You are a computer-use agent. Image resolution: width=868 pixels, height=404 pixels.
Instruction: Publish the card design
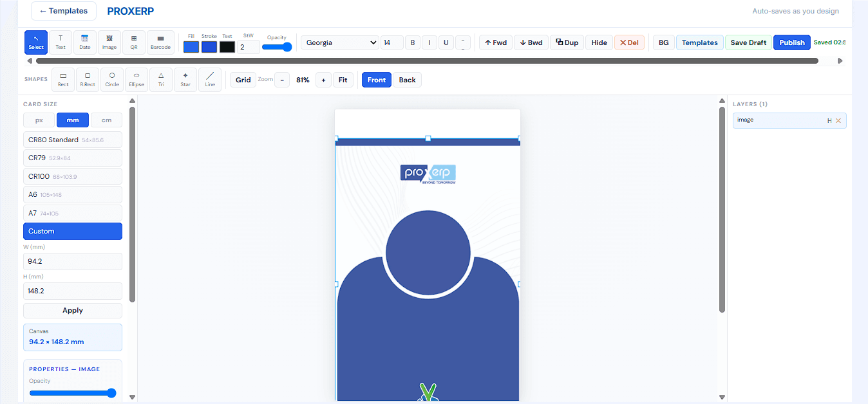[x=792, y=42]
